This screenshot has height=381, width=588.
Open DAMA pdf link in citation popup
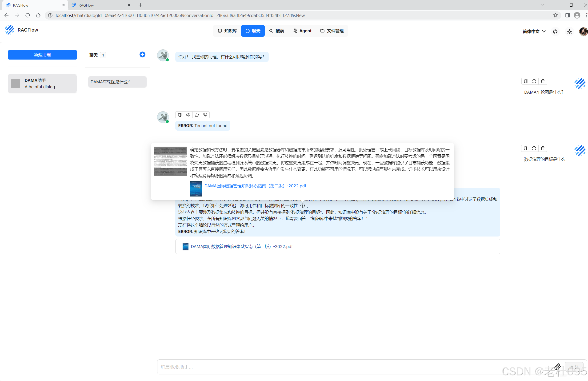click(255, 186)
